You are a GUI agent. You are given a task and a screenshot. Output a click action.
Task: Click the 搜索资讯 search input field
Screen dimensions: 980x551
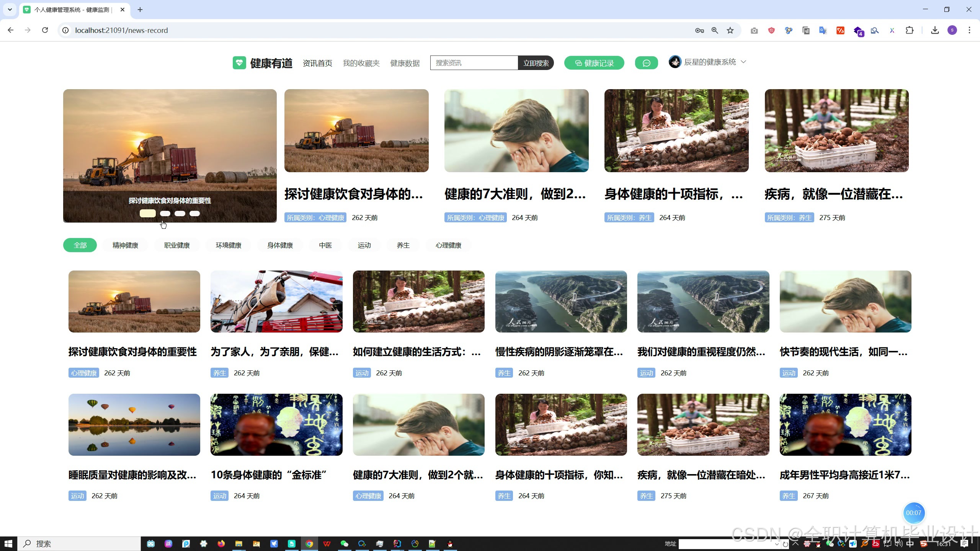coord(474,63)
